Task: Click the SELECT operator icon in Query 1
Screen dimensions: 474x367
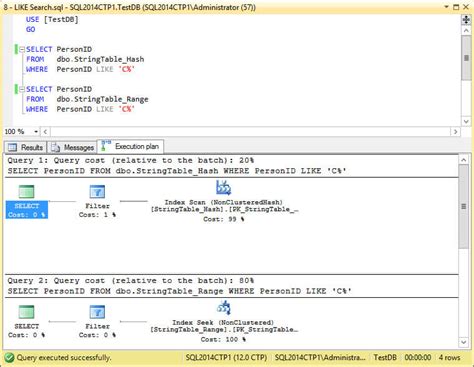Action: pos(26,191)
